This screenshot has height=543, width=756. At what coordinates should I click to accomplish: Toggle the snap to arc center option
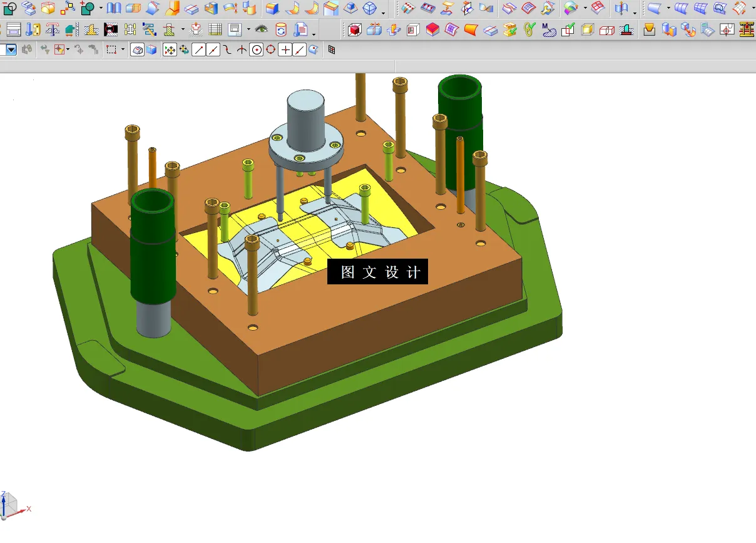pyautogui.click(x=256, y=50)
